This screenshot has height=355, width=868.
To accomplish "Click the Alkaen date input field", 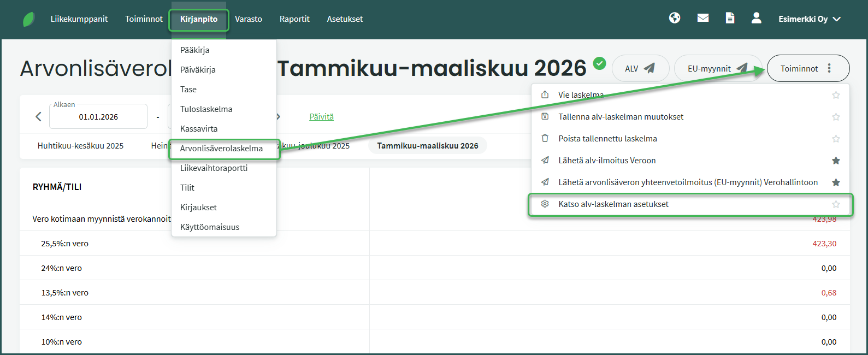I will (x=98, y=117).
